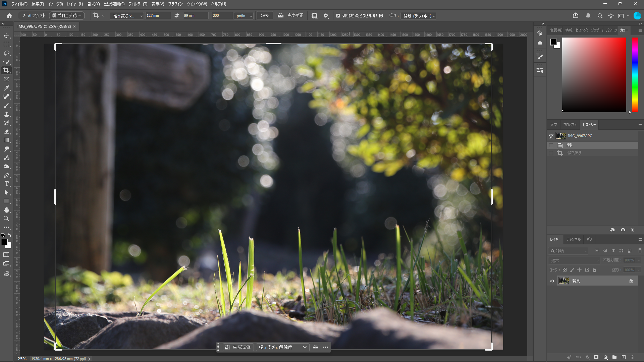Viewport: 644px width, 362px height.
Task: Toggle history brush source for 開く state
Action: pyautogui.click(x=551, y=145)
